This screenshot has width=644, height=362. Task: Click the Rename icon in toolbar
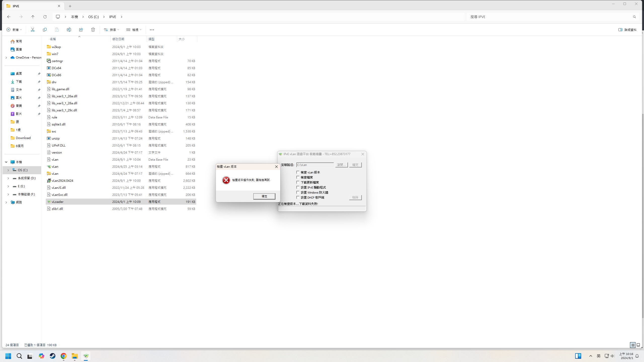tap(69, 30)
